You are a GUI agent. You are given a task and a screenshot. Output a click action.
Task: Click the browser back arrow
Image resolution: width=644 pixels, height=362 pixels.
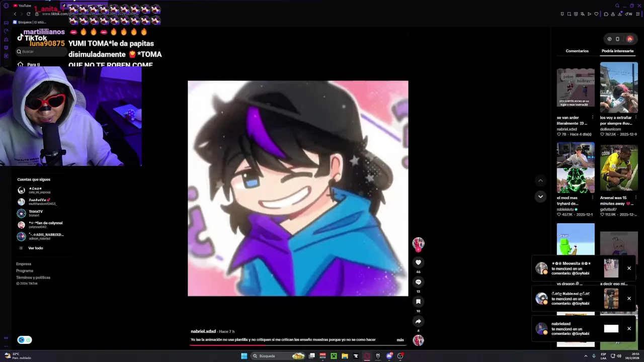(15, 14)
